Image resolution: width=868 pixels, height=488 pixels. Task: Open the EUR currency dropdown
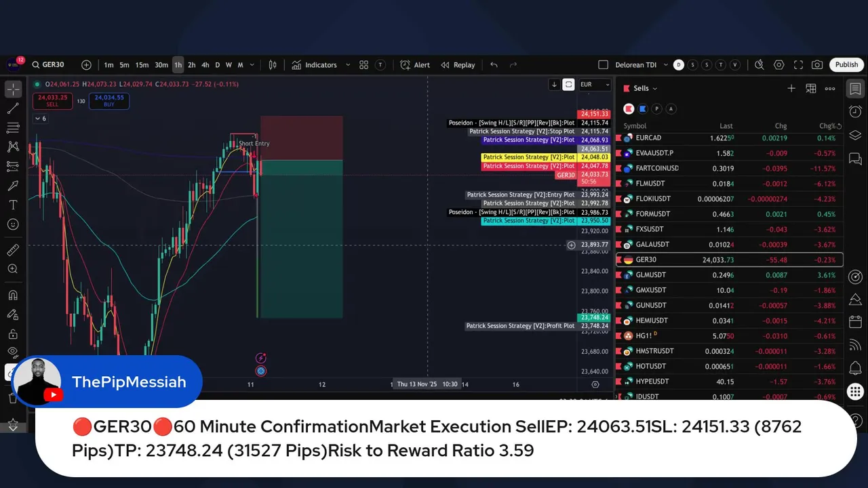pos(594,85)
